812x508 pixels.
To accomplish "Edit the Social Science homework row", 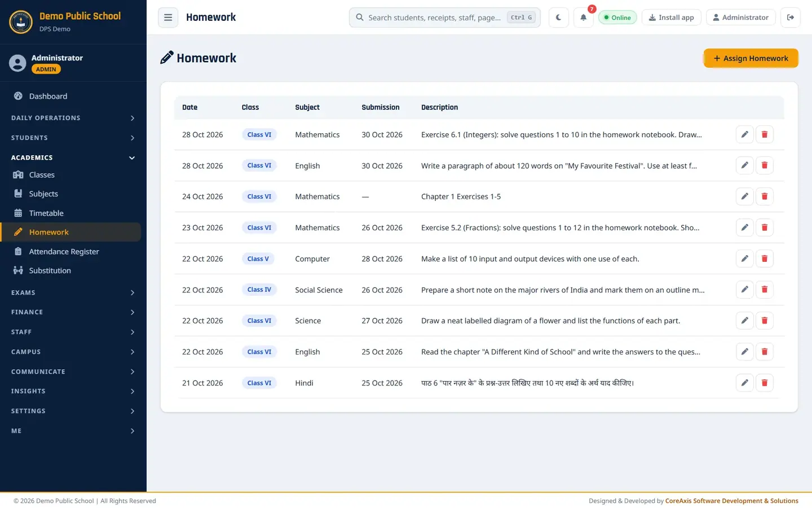I will [x=745, y=290].
